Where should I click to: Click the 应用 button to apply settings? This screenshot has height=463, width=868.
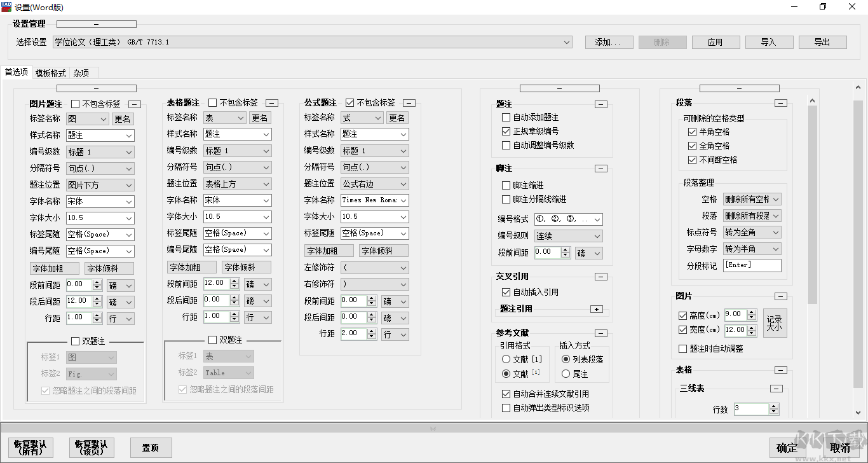715,42
